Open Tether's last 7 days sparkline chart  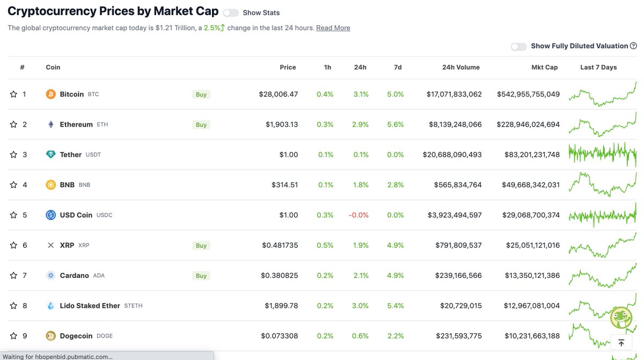pos(603,155)
